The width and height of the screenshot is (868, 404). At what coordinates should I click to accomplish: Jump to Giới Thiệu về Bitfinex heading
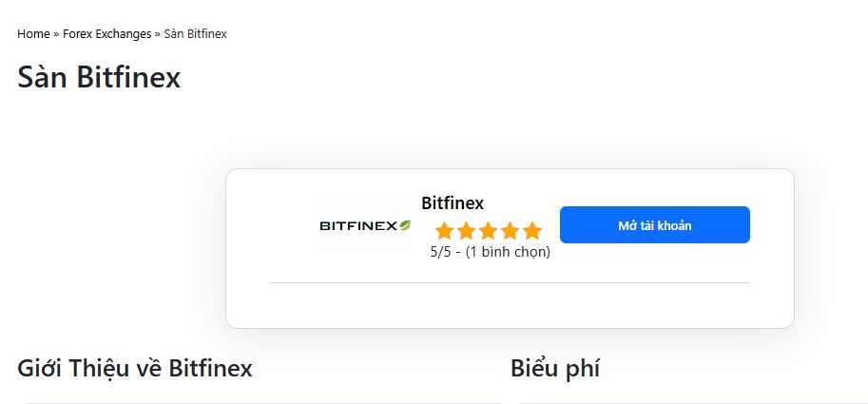click(134, 368)
